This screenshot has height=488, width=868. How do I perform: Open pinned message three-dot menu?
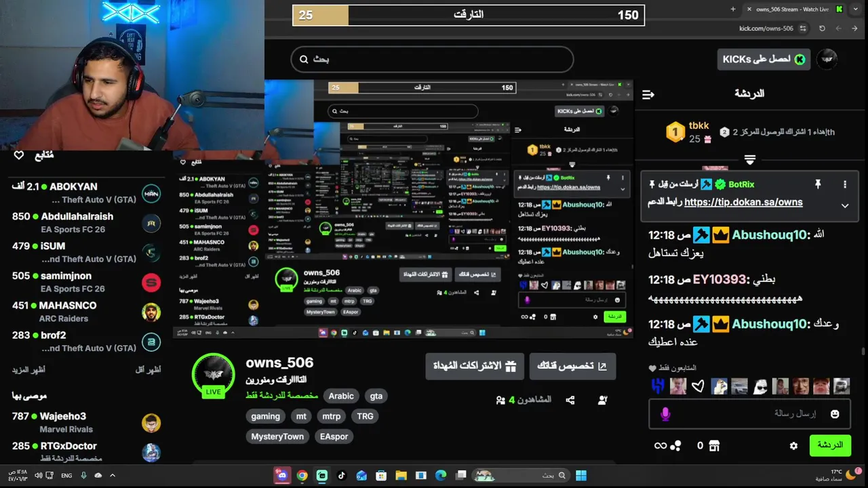845,184
